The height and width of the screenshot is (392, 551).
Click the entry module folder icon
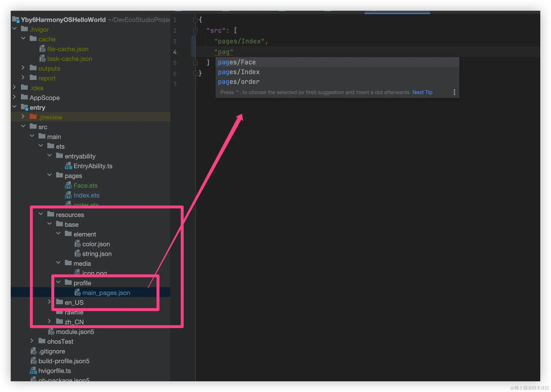(24, 107)
